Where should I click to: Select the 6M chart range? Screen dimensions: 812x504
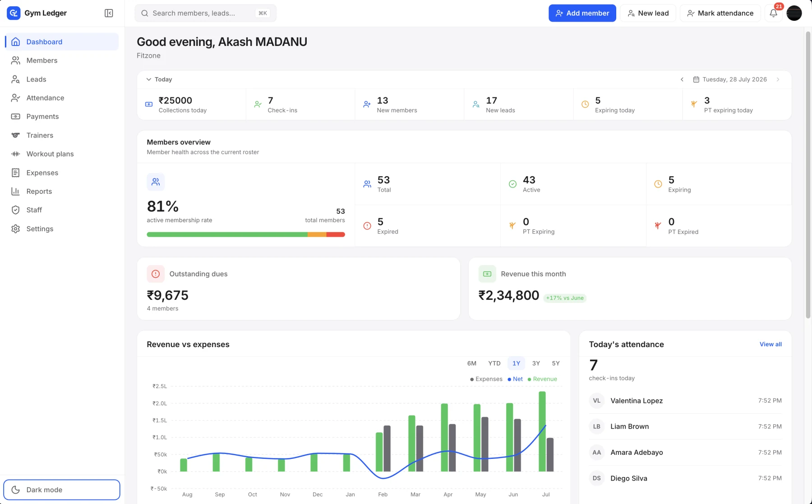click(x=472, y=363)
